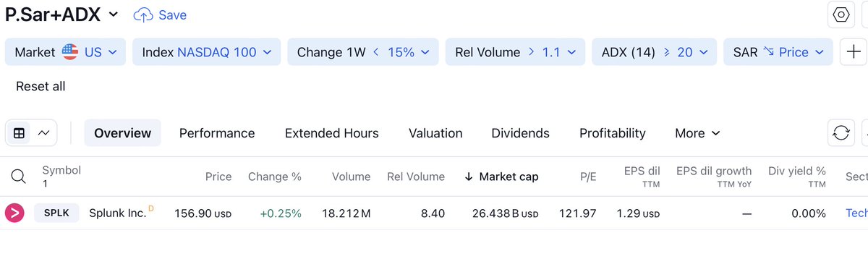Image resolution: width=868 pixels, height=280 pixels.
Task: Switch to chart view icon
Action: click(x=44, y=133)
